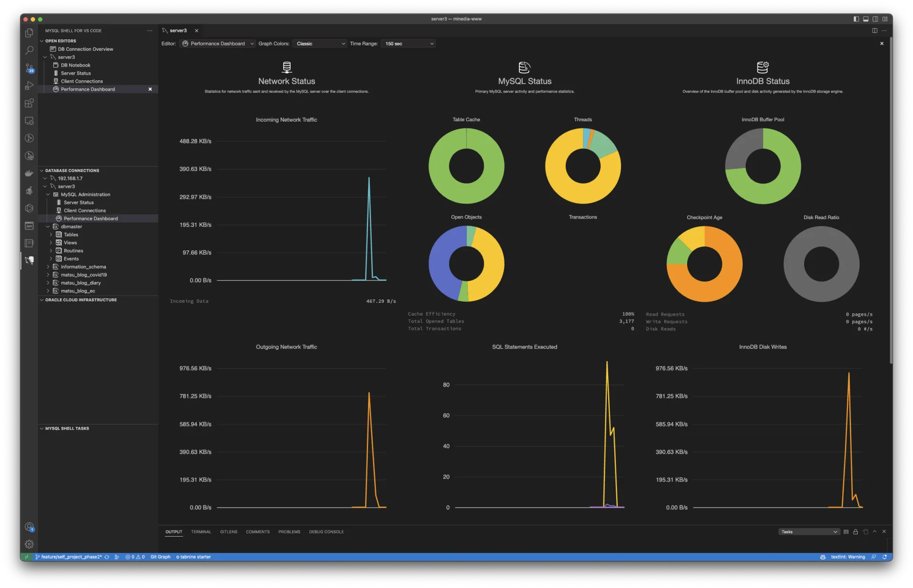This screenshot has height=588, width=913.
Task: Select matsu_blog_diary schema in connections tree
Action: 80,283
